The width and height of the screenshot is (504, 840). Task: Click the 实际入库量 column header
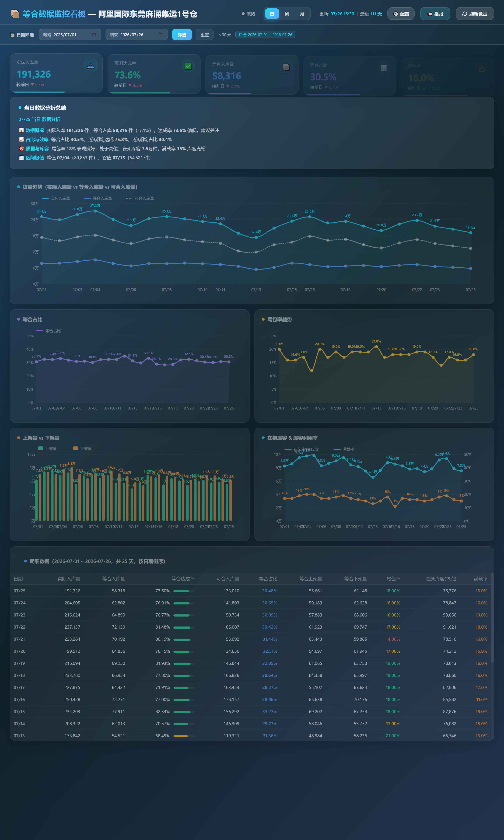click(x=69, y=579)
